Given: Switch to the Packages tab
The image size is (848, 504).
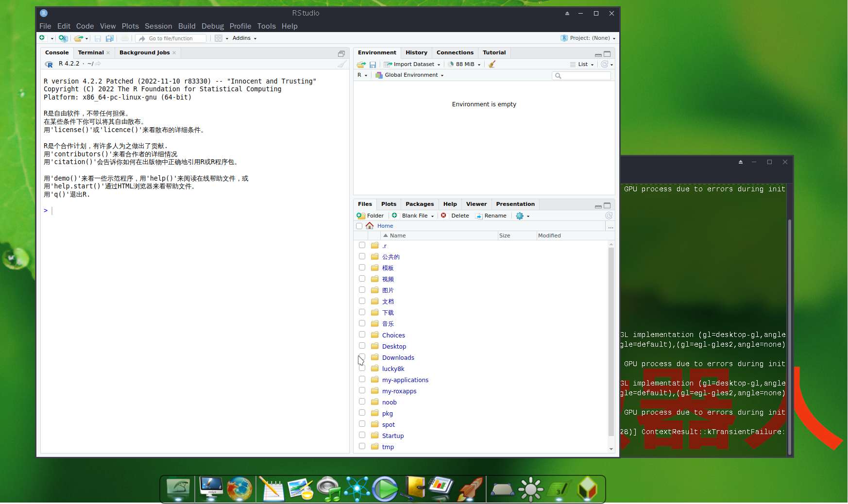Looking at the screenshot, I should pos(420,204).
